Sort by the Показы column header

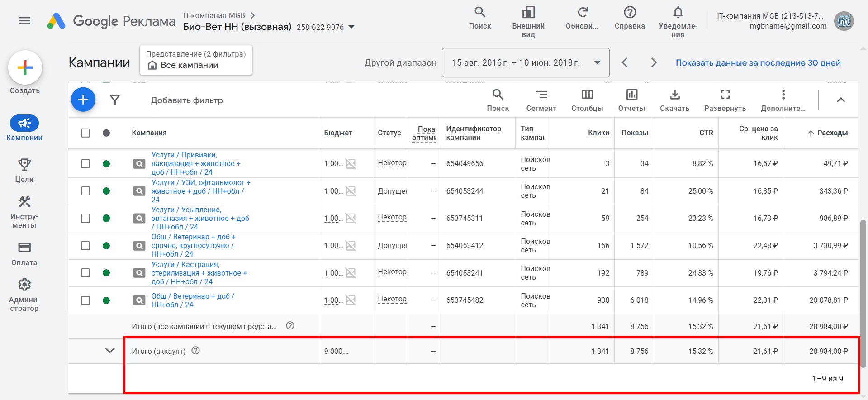click(x=635, y=133)
